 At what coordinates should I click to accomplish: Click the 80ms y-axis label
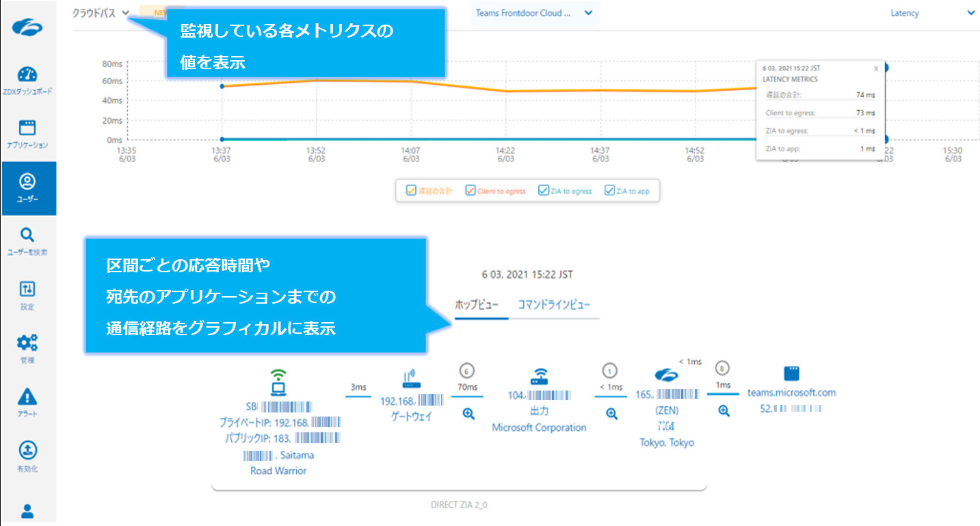tap(112, 64)
